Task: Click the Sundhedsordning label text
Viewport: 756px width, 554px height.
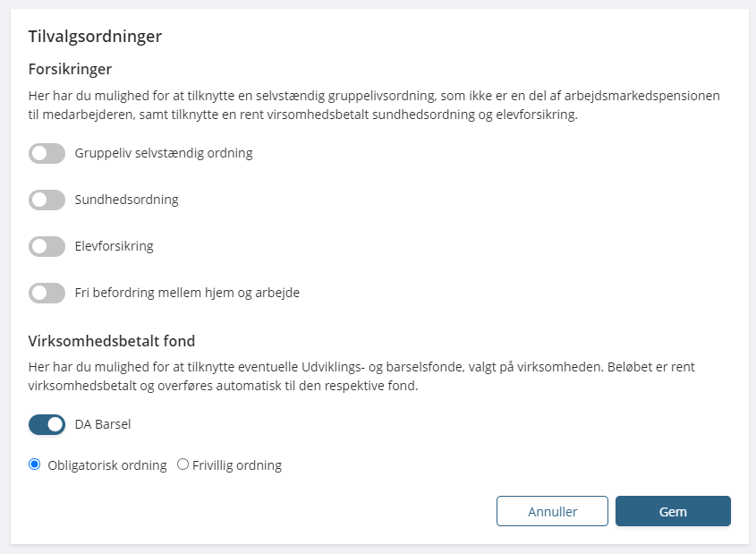Action: click(x=126, y=200)
